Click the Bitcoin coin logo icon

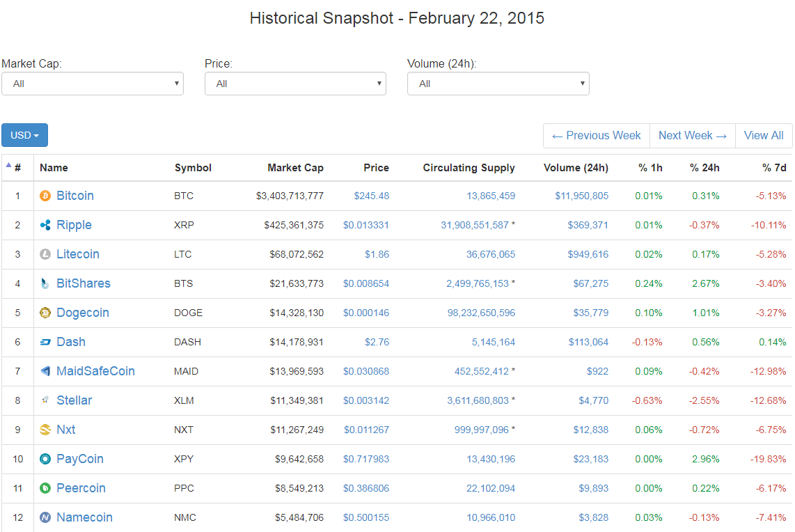[x=45, y=196]
